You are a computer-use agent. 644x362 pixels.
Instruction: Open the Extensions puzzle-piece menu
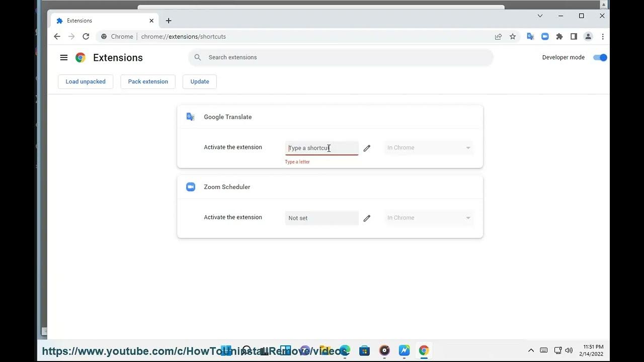[559, 36]
